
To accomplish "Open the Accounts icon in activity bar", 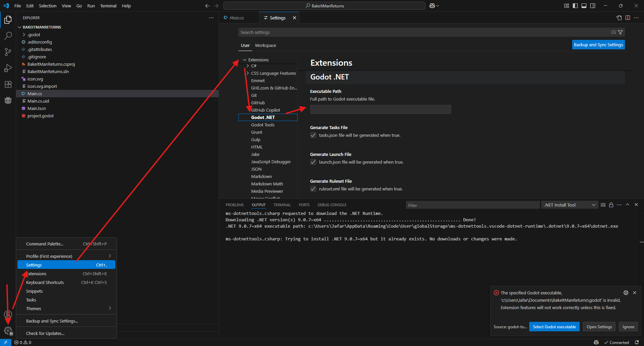I will point(8,314).
